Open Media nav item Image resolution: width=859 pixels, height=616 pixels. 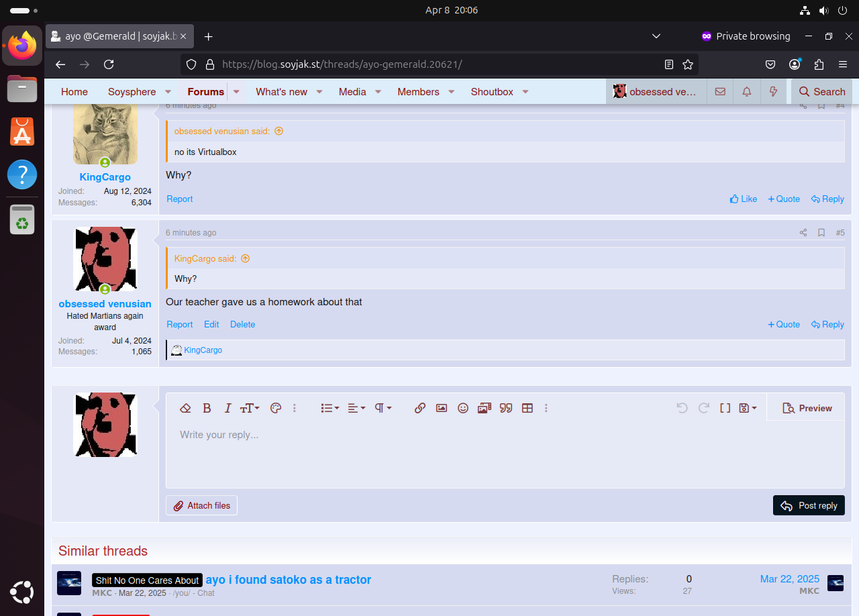point(352,92)
